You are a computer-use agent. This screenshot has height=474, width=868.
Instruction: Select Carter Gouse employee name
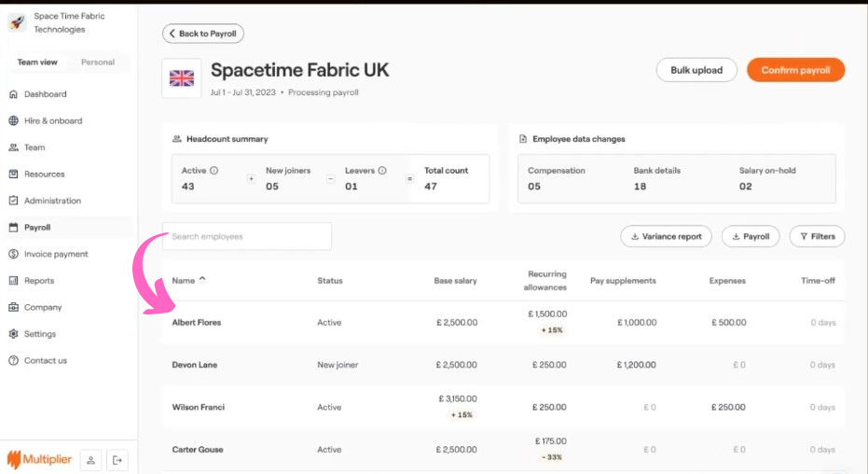[x=198, y=450]
